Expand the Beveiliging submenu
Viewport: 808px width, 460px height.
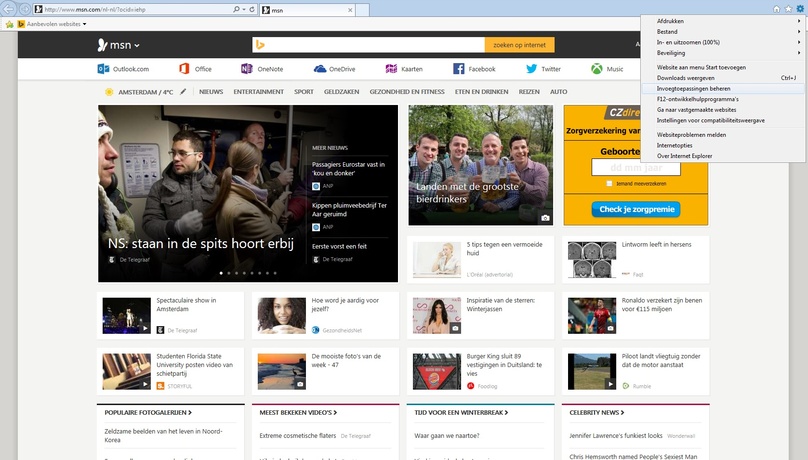pos(722,53)
